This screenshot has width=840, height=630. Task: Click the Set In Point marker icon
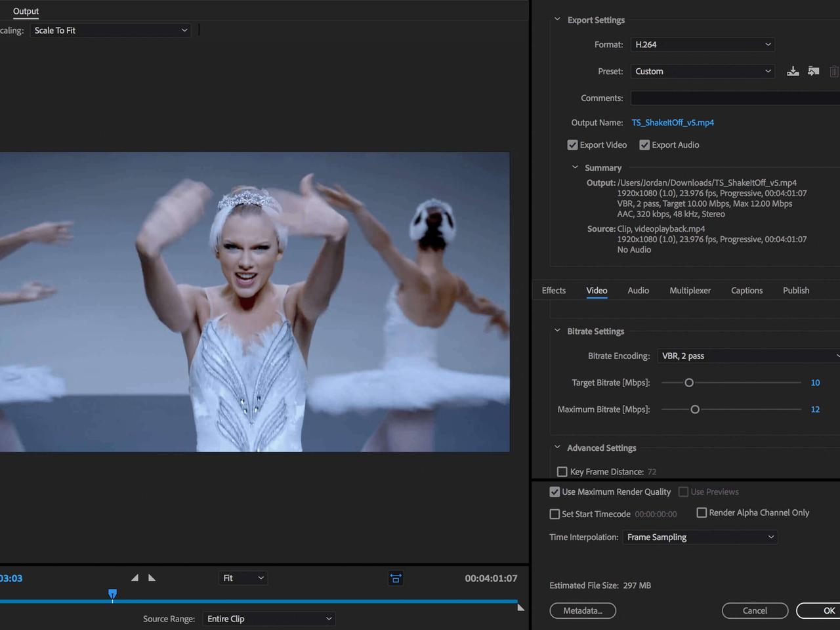[x=135, y=577]
